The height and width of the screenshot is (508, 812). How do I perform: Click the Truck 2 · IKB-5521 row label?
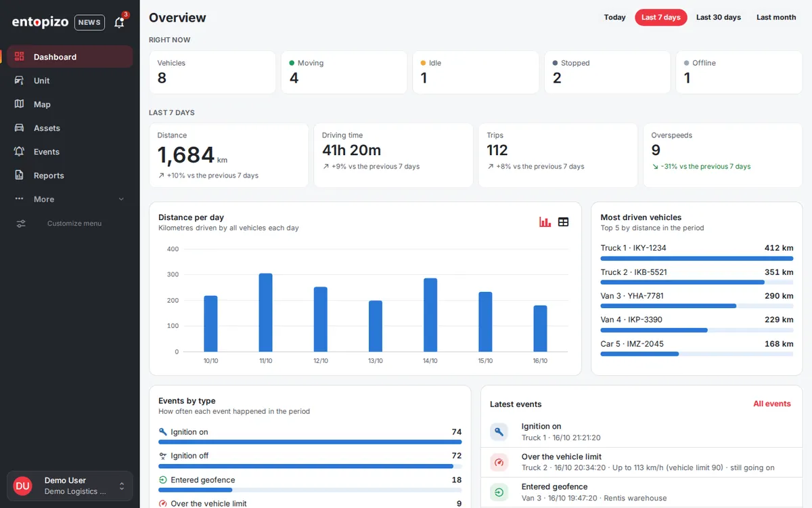pos(633,272)
